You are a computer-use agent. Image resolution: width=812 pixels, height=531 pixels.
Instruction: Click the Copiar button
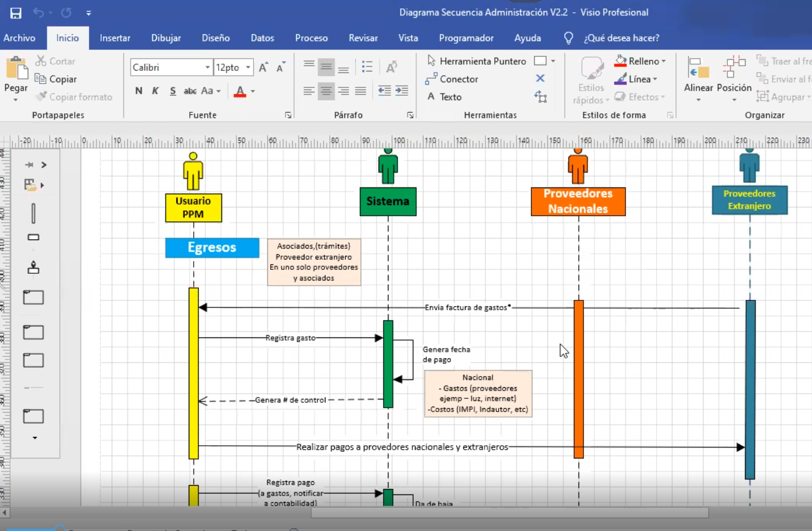tap(56, 79)
